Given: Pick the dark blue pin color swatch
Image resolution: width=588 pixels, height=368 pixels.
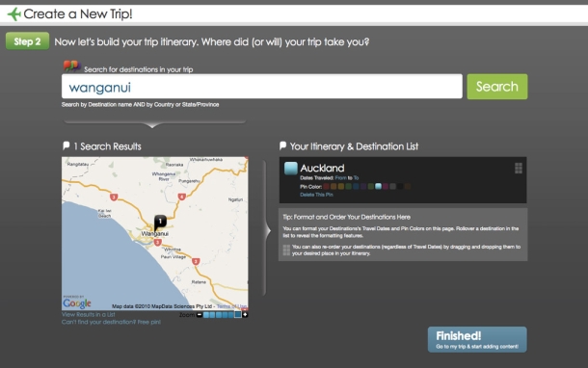Looking at the screenshot, I should pos(356,186).
